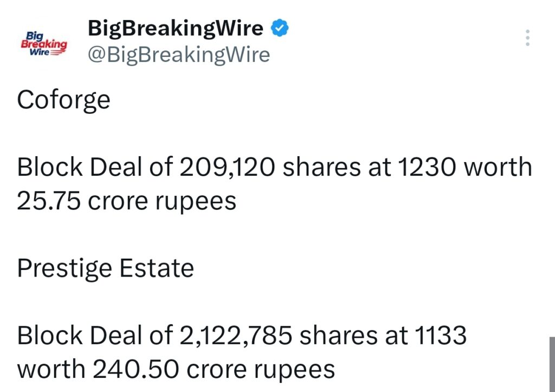Click the BigBreakingWire display name link
Viewport: 555px width, 392px height.
(176, 27)
